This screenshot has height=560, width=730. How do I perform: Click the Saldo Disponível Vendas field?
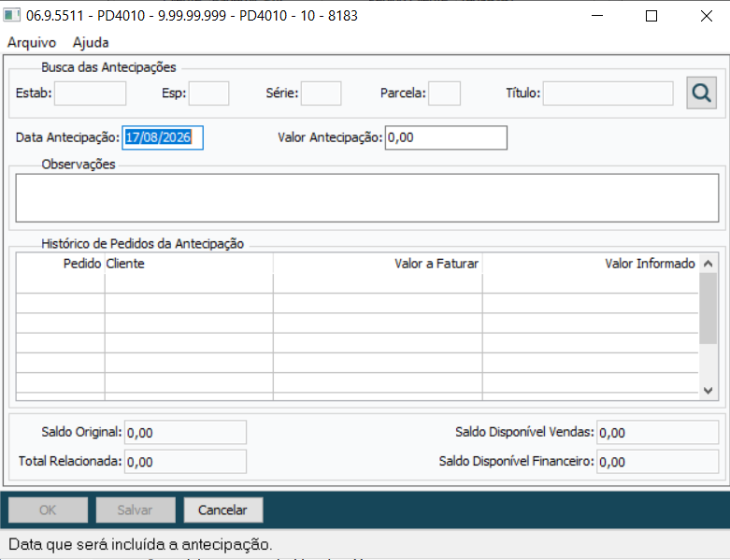pyautogui.click(x=658, y=433)
